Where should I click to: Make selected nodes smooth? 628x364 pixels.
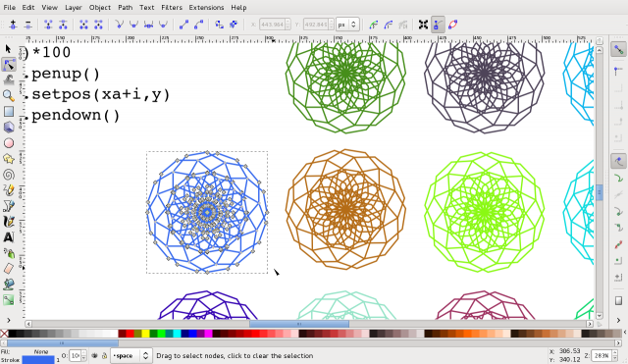133,25
